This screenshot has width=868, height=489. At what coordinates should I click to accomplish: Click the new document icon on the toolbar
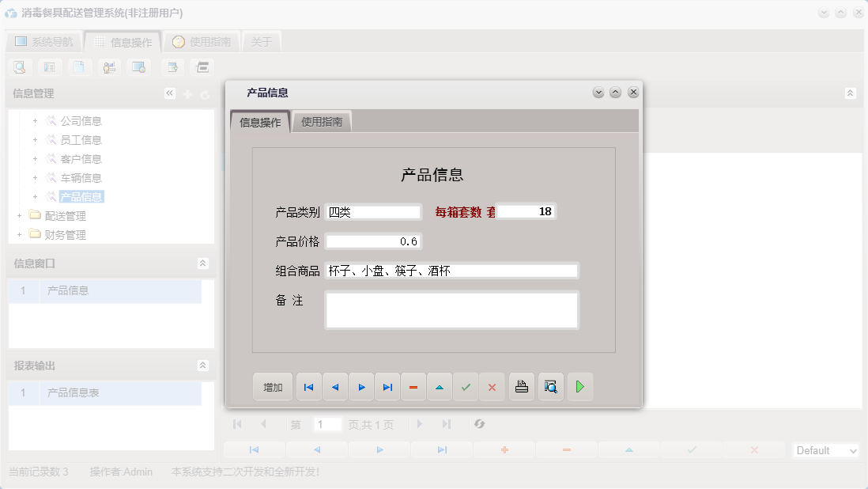(79, 67)
